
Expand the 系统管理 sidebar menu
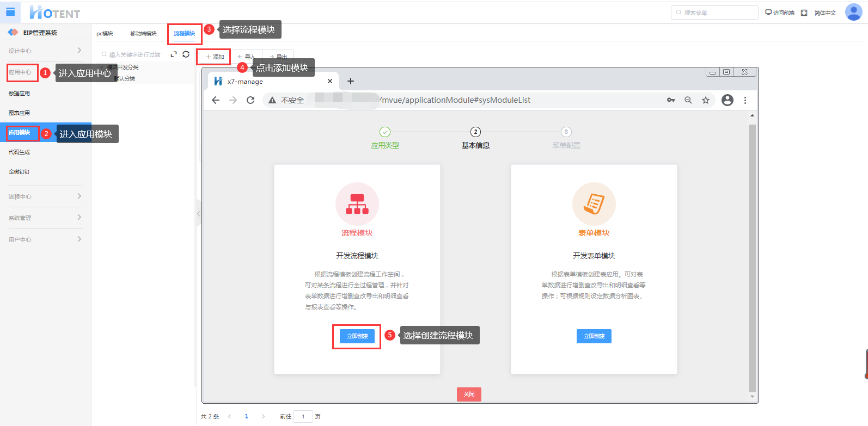(x=46, y=218)
